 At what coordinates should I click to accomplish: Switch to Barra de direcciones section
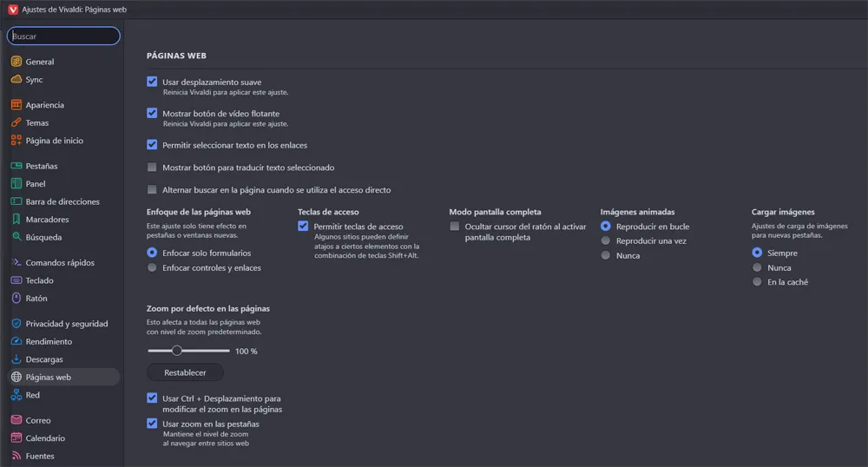tap(63, 201)
